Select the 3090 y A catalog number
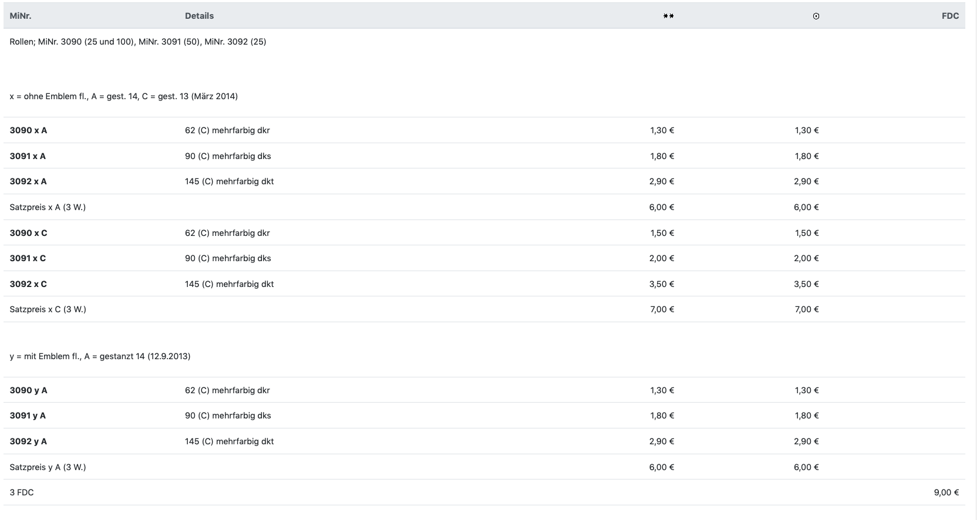Screen dimensions: 980x520 click(28, 390)
